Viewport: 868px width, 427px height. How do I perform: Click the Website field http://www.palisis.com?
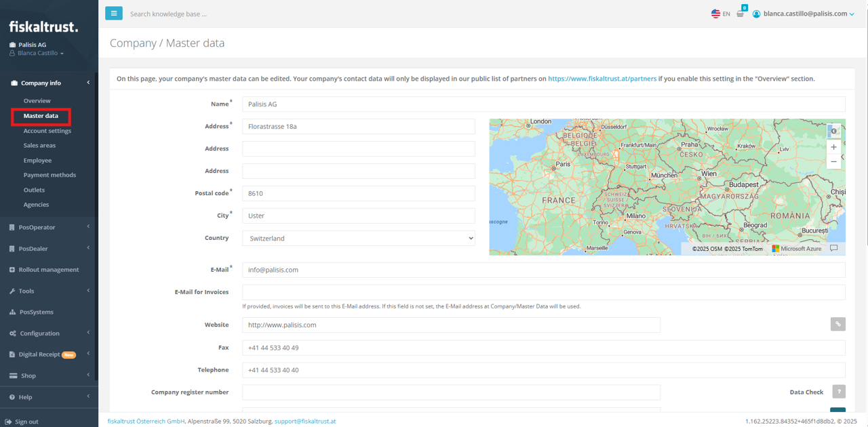click(x=451, y=325)
